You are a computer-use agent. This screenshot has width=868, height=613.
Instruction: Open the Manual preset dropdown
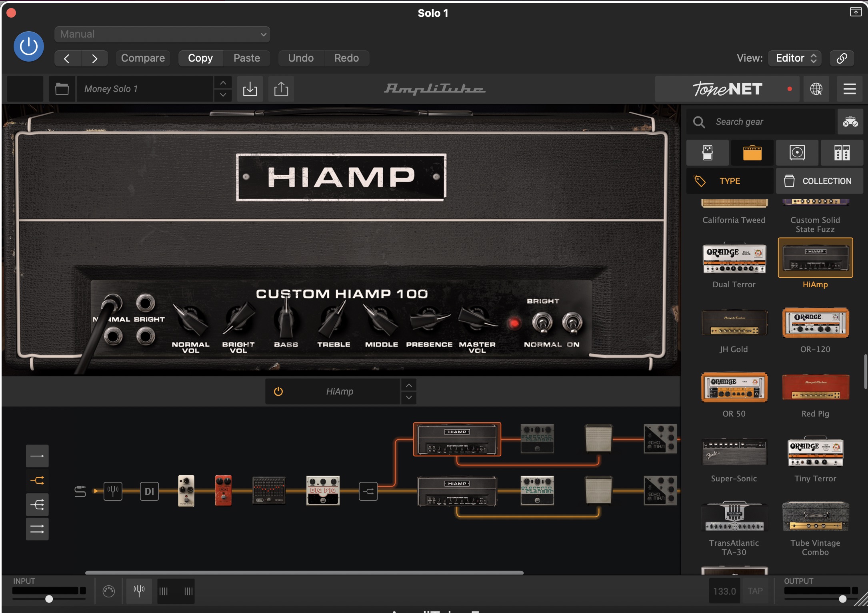pos(162,34)
